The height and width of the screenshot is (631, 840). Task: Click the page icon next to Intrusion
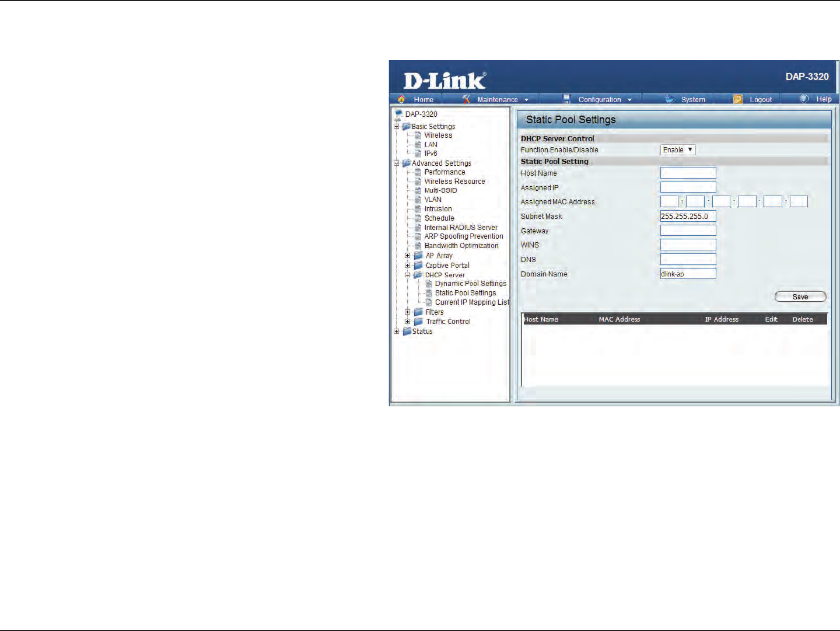[x=418, y=209]
